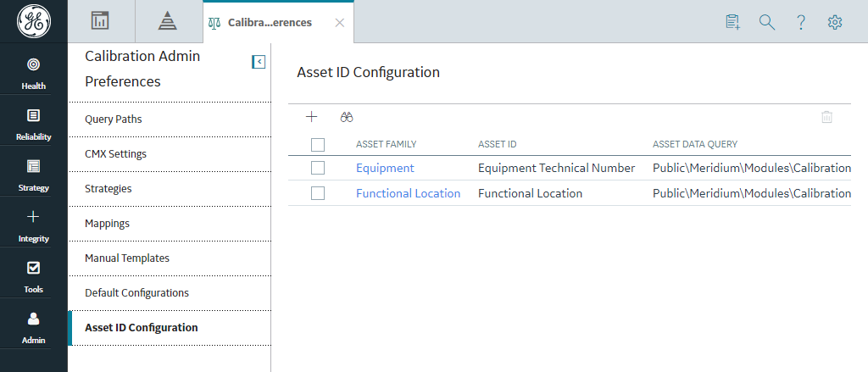Open Manual Templates in the sidebar
This screenshot has height=372, width=868.
click(x=170, y=258)
